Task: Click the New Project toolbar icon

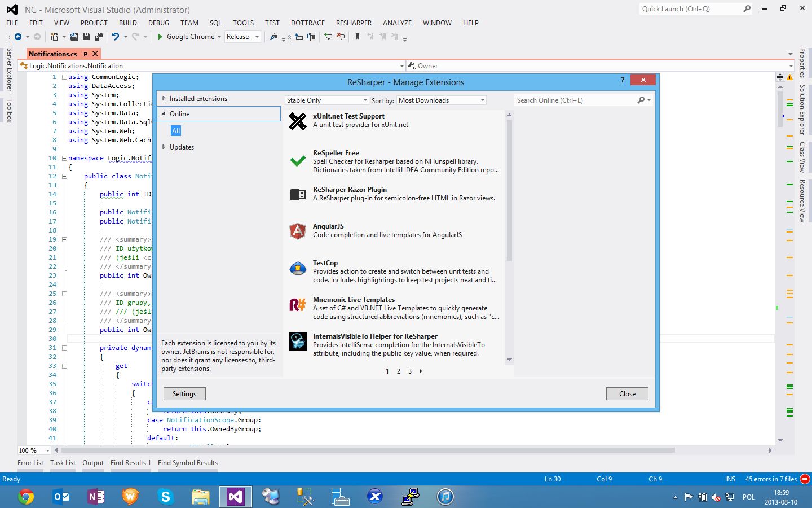Action: pos(54,37)
